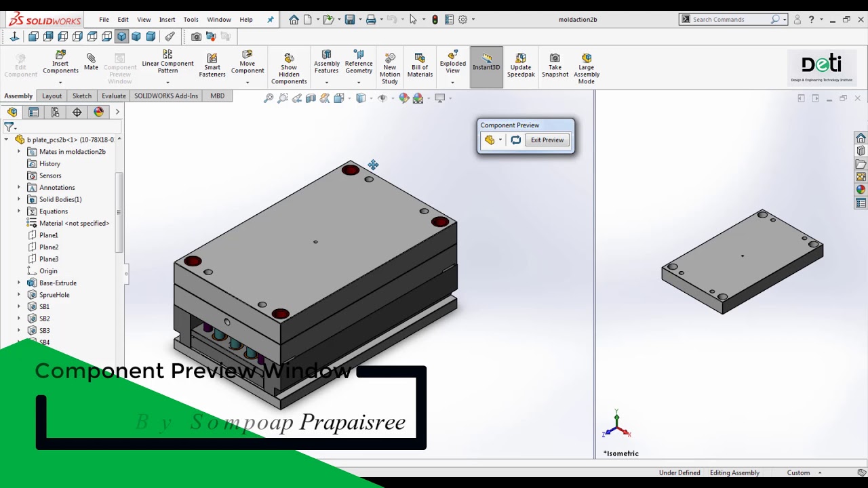868x488 pixels.
Task: Click the Exit Preview button
Action: [547, 140]
